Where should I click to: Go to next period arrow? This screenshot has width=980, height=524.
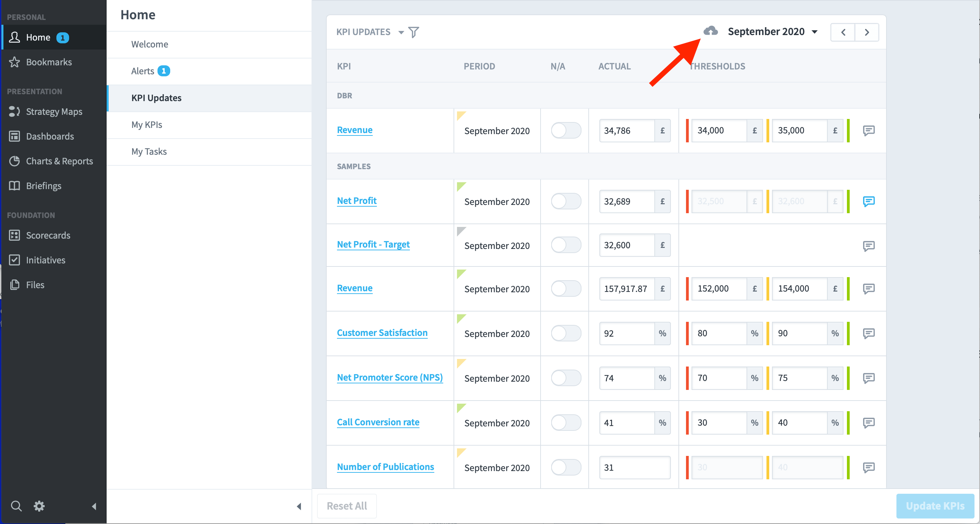point(867,32)
